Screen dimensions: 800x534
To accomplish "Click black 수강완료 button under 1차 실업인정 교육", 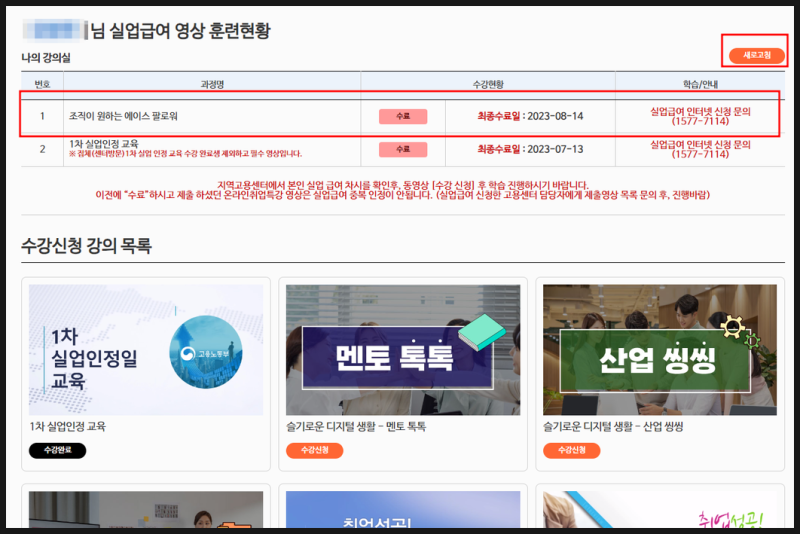I will coord(58,450).
